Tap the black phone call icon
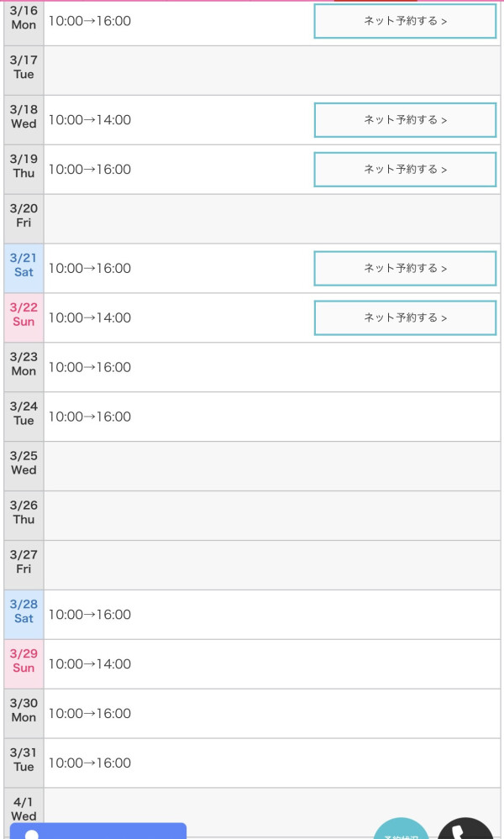The image size is (504, 839). (x=466, y=830)
